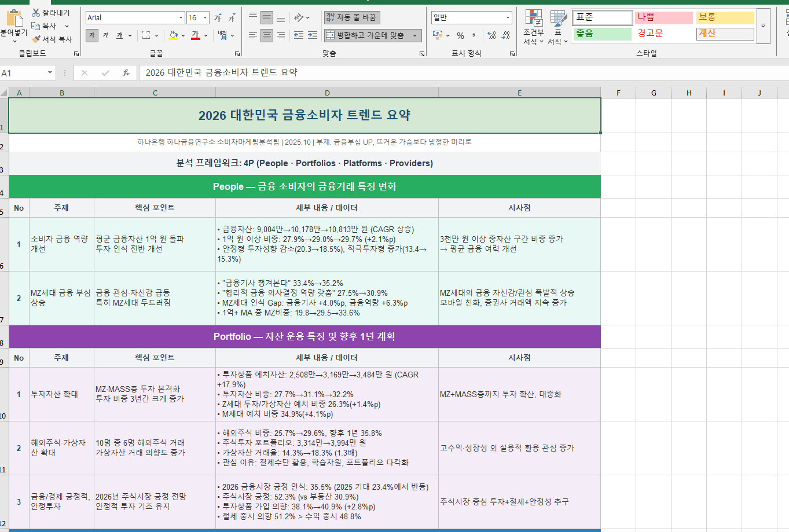
Task: Apply the 좋음 (Good) cell style
Action: [602, 34]
